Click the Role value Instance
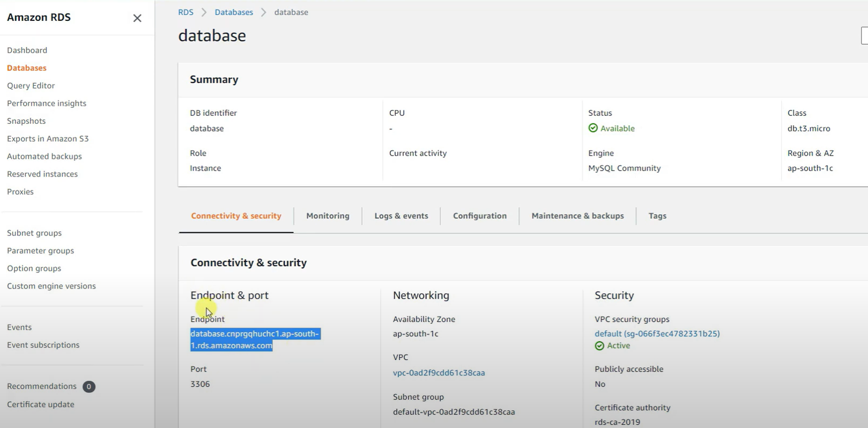Screen dimensions: 868x428 click(x=205, y=168)
